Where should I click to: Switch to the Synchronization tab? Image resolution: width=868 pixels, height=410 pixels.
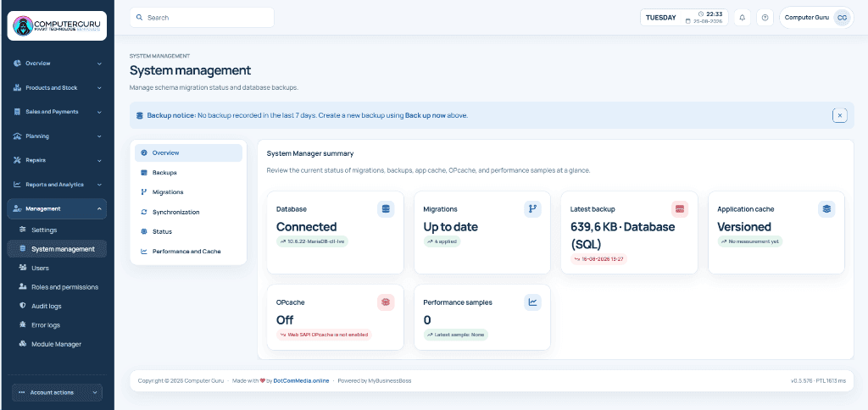pyautogui.click(x=188, y=212)
